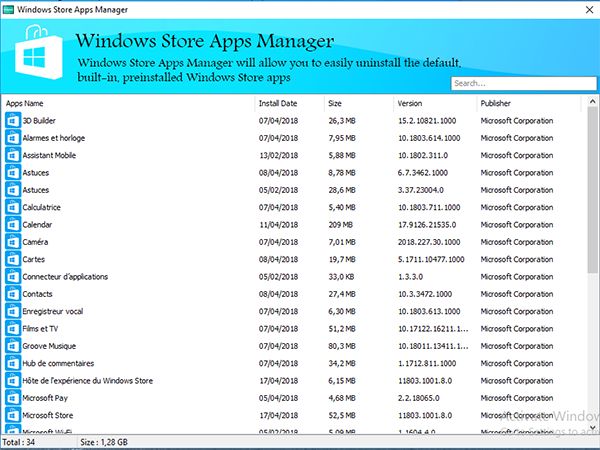Sort by Publisher column header
Viewport: 600px width, 450px height.
pyautogui.click(x=496, y=103)
